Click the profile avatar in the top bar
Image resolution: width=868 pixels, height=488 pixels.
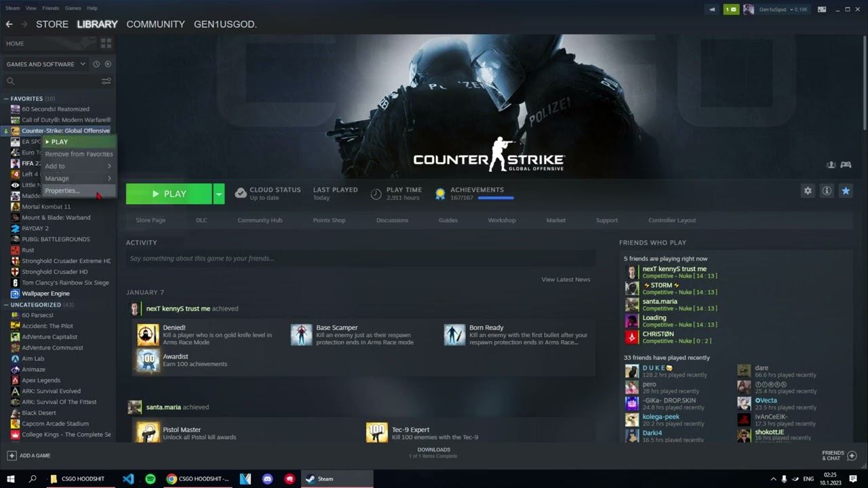(749, 9)
